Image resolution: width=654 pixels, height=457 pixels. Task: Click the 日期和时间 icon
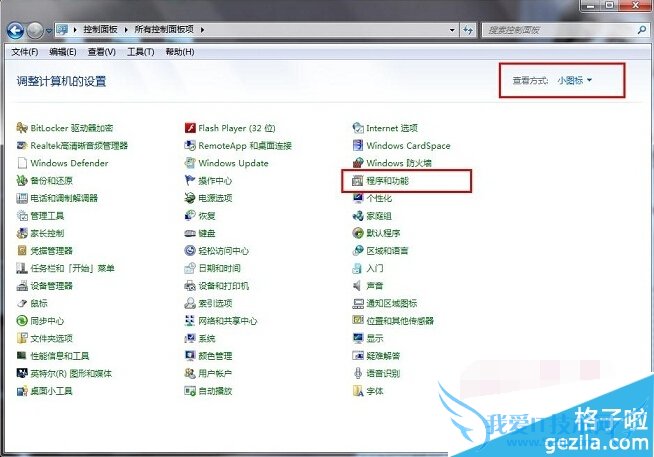point(190,268)
